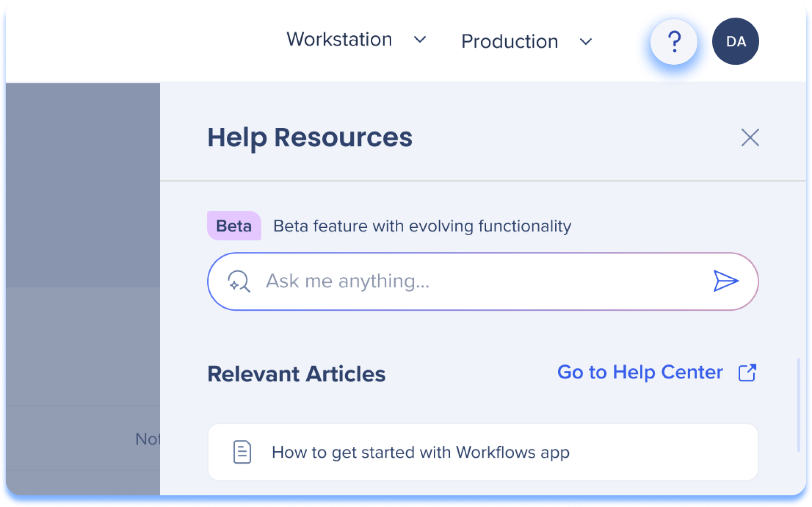The image size is (812, 507).
Task: Click the question mark help icon
Action: pyautogui.click(x=674, y=42)
